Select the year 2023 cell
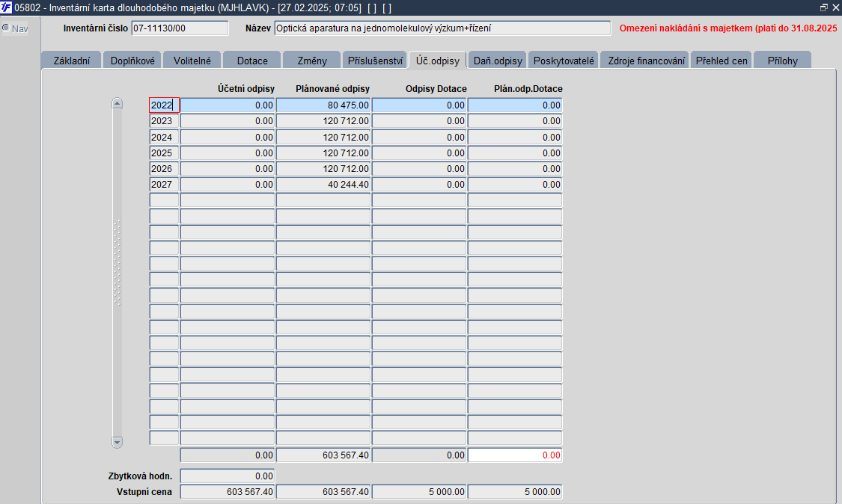Image resolution: width=842 pixels, height=504 pixels. [x=164, y=121]
